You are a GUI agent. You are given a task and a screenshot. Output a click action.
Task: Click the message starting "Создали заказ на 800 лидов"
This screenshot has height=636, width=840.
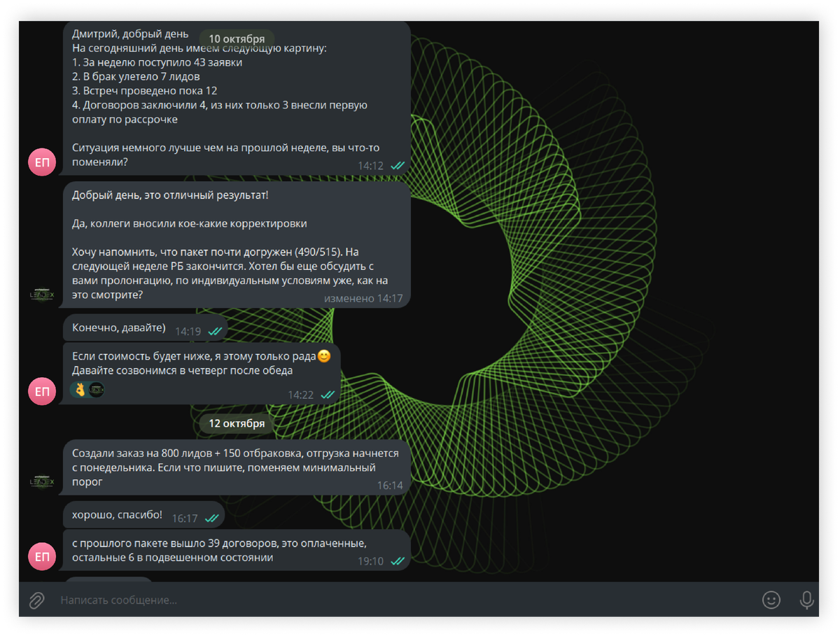click(237, 467)
